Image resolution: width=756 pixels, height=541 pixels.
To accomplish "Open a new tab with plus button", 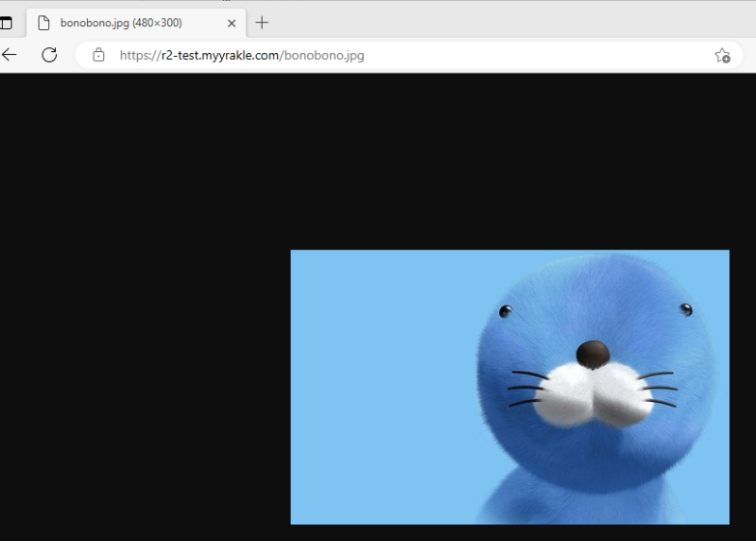I will [263, 23].
